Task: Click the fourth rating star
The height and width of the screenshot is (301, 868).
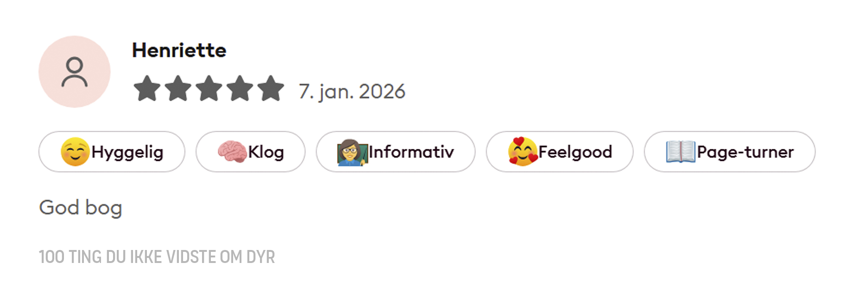Action: coord(240,88)
